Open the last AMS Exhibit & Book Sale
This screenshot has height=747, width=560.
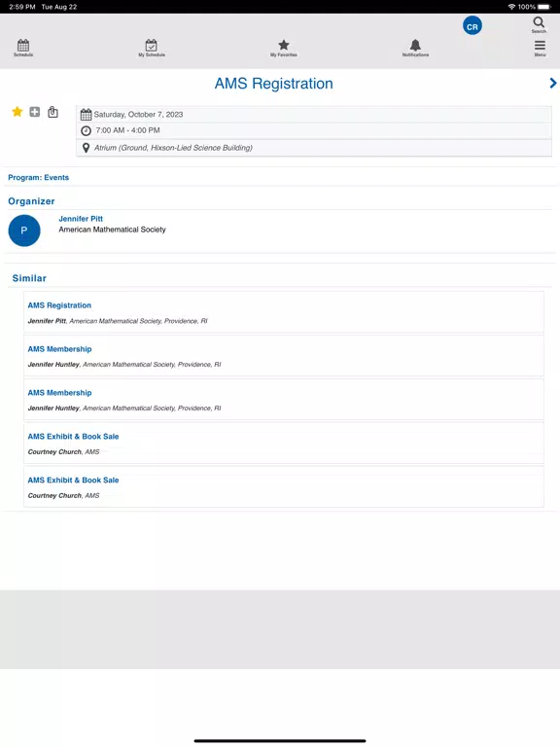(x=284, y=487)
